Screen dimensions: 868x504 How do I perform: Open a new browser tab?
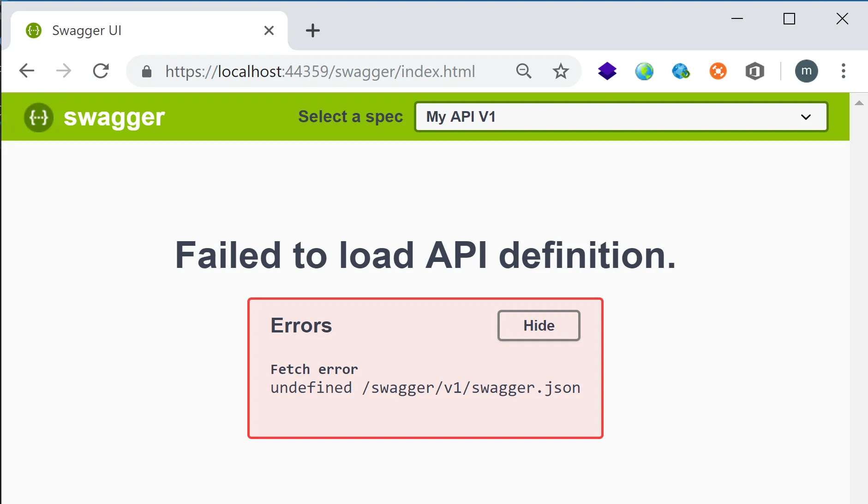tap(313, 30)
